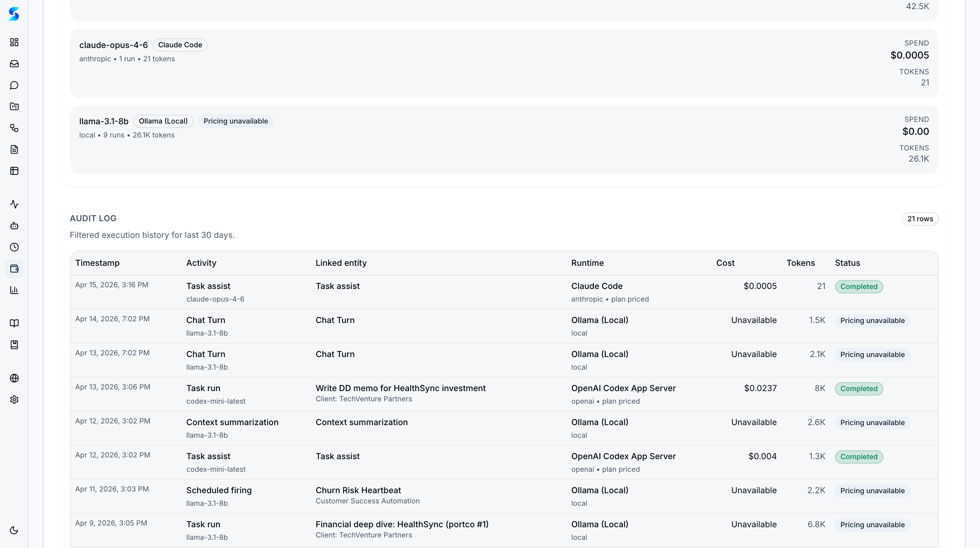The image size is (980, 548).
Task: Click Pricing unavailable badge on llama-3.1-8b
Action: coord(236,121)
